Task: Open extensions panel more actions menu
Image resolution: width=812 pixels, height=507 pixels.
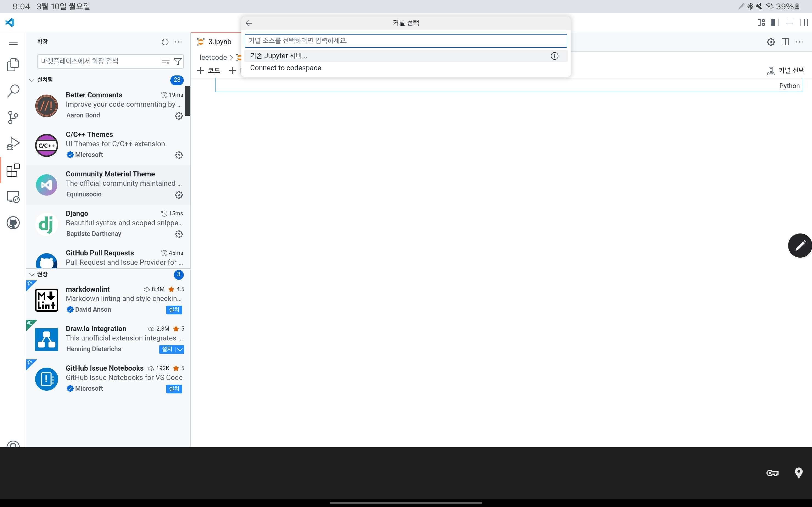Action: pyautogui.click(x=178, y=42)
